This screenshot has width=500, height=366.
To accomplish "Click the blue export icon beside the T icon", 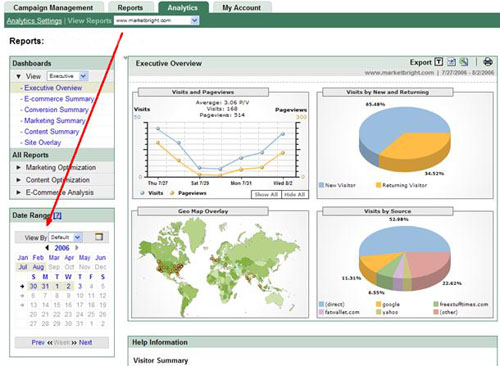I will pos(451,62).
